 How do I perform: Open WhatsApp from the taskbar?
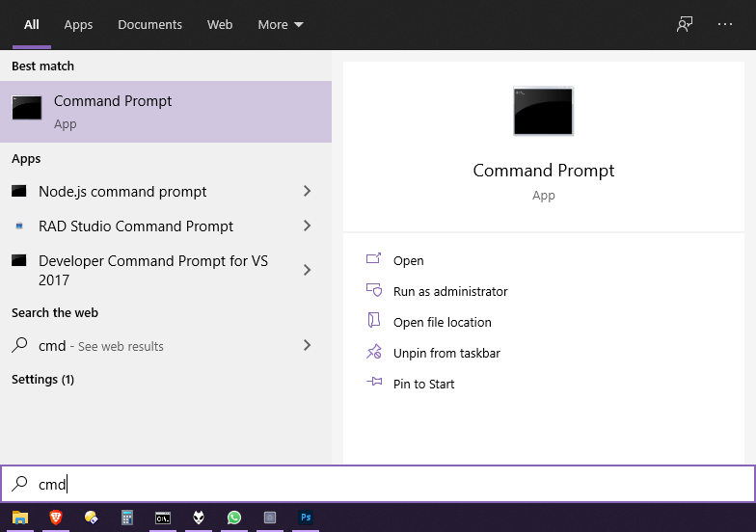(234, 518)
